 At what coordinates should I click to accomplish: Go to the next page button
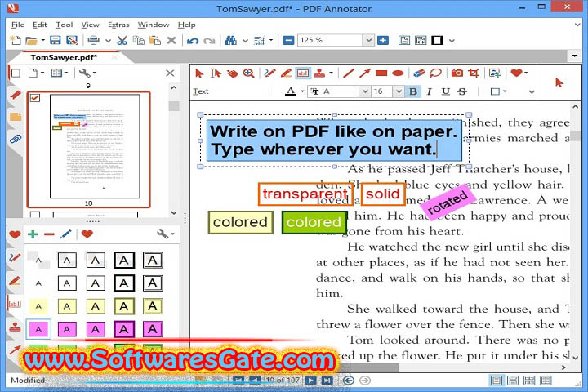tap(310, 381)
